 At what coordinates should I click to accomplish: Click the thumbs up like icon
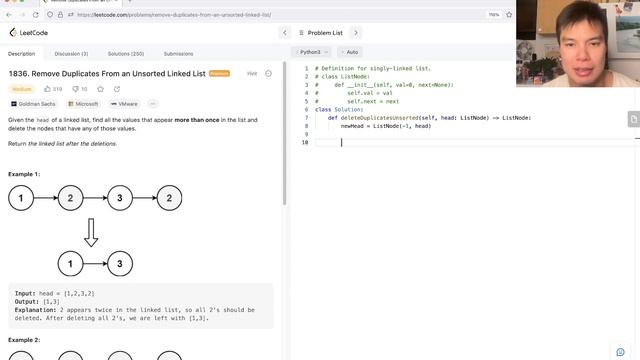(x=47, y=89)
